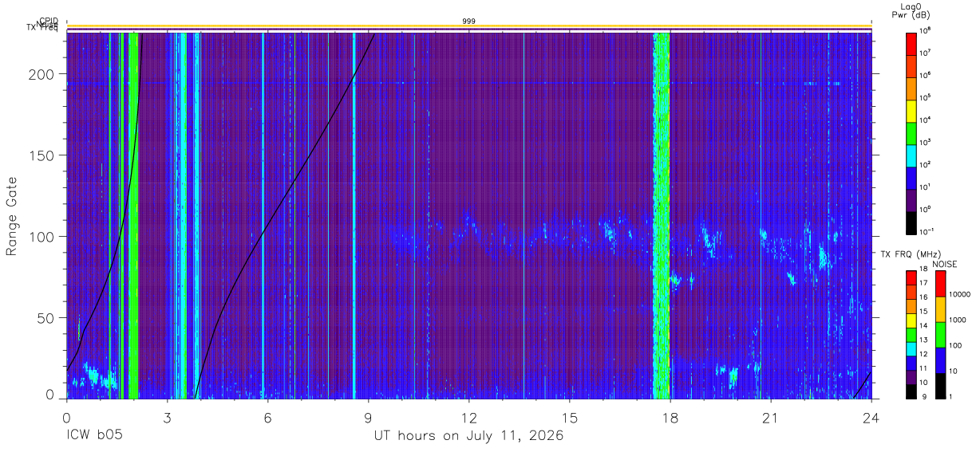Screen dimensions: 980x452
Task: Select UT hours axis tick 12
Action: coord(468,418)
